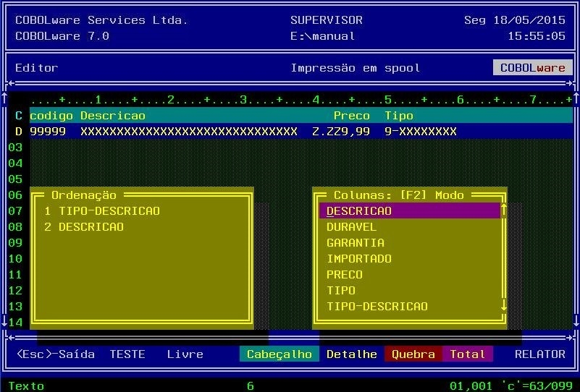Click left arrow of the horizontal scrollbar
This screenshot has width=580, height=392.
(11, 338)
